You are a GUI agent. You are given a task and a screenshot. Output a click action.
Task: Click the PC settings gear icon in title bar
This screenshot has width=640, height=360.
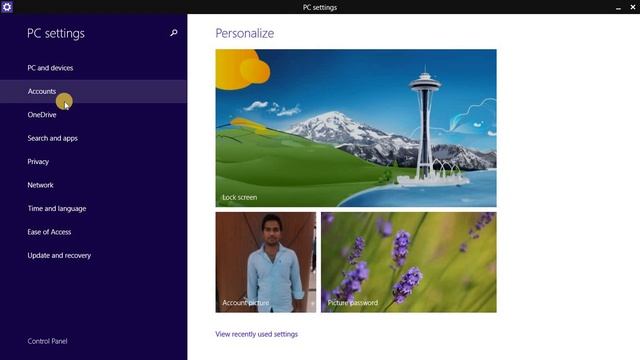[x=7, y=7]
